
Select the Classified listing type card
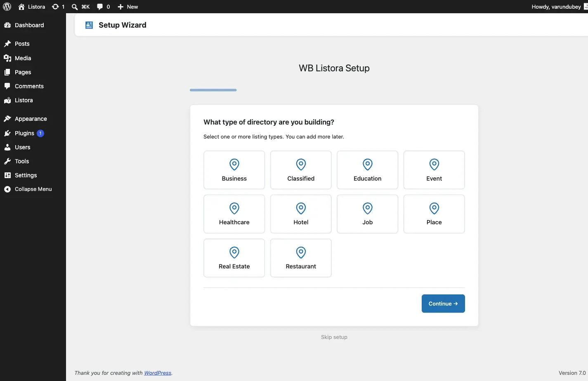tap(301, 170)
